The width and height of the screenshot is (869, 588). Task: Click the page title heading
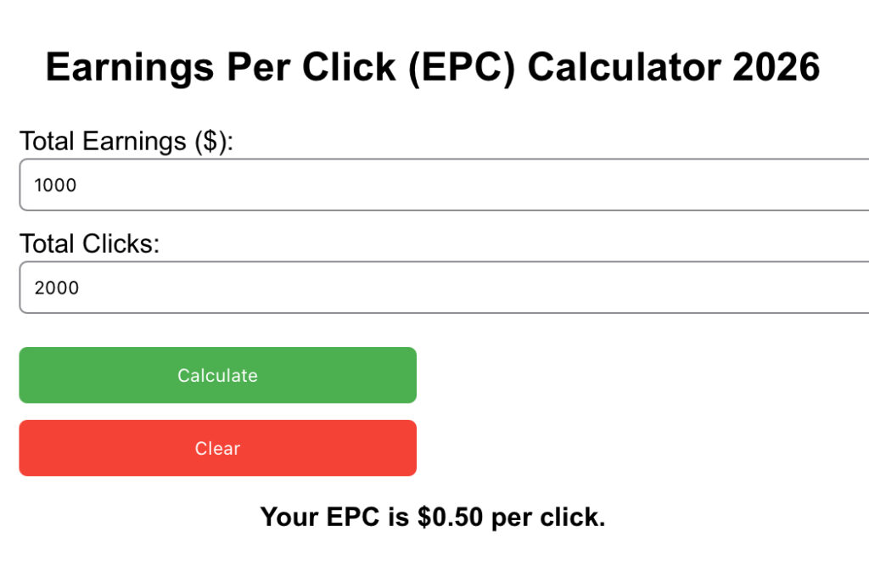[434, 67]
